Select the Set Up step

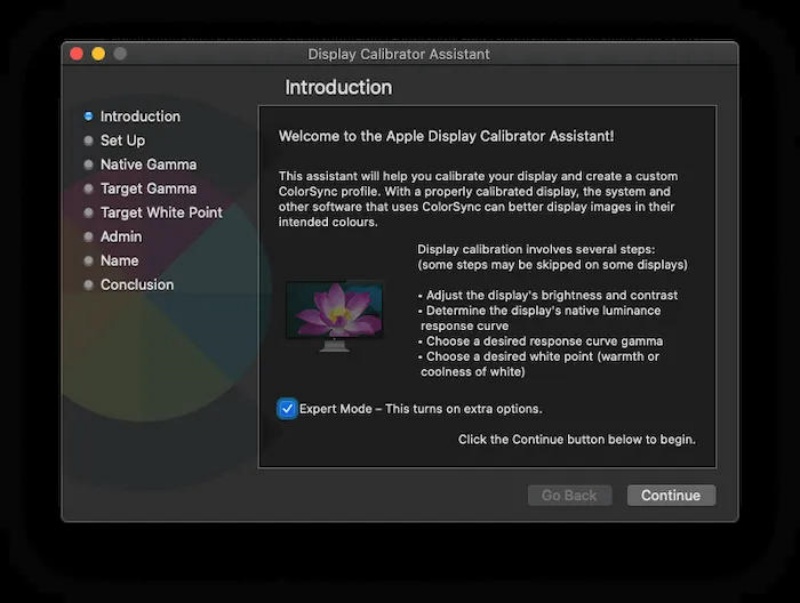tap(122, 140)
